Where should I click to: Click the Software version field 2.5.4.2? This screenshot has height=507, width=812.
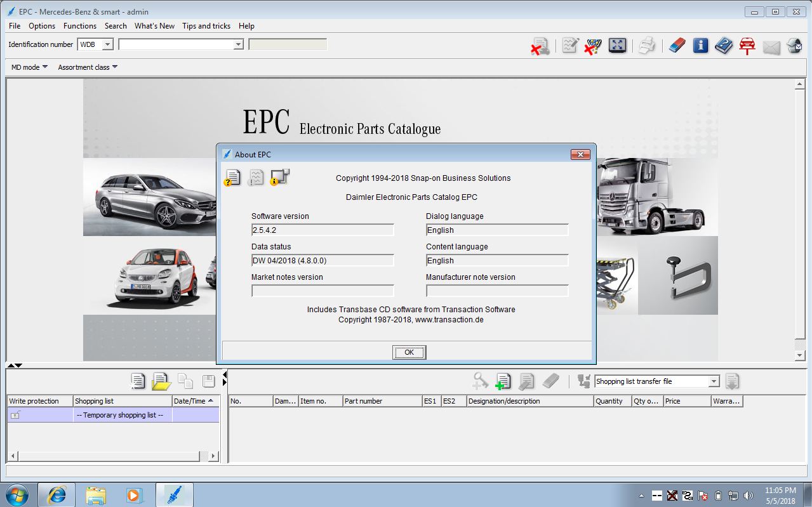pyautogui.click(x=323, y=230)
